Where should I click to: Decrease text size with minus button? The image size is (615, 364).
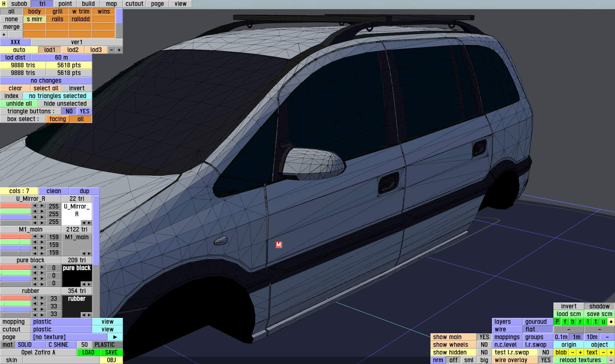pos(603,352)
